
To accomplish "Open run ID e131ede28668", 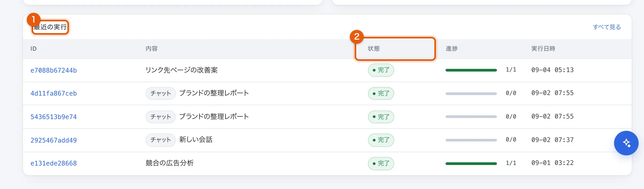I will click(53, 163).
